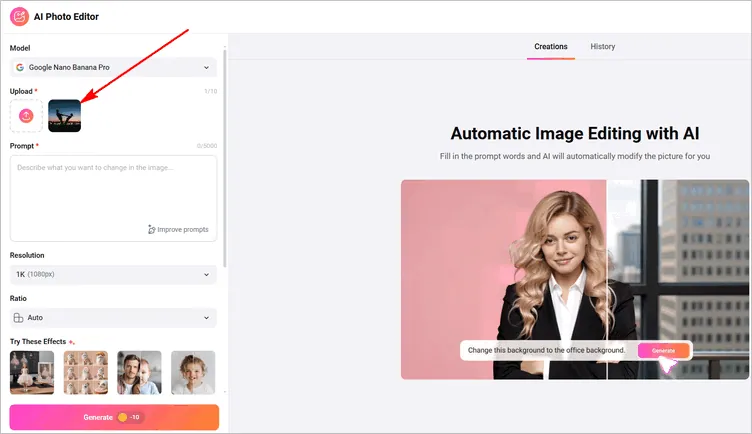Click the Google logo in Model selector
Viewport: 752px width, 434px height.
click(20, 68)
